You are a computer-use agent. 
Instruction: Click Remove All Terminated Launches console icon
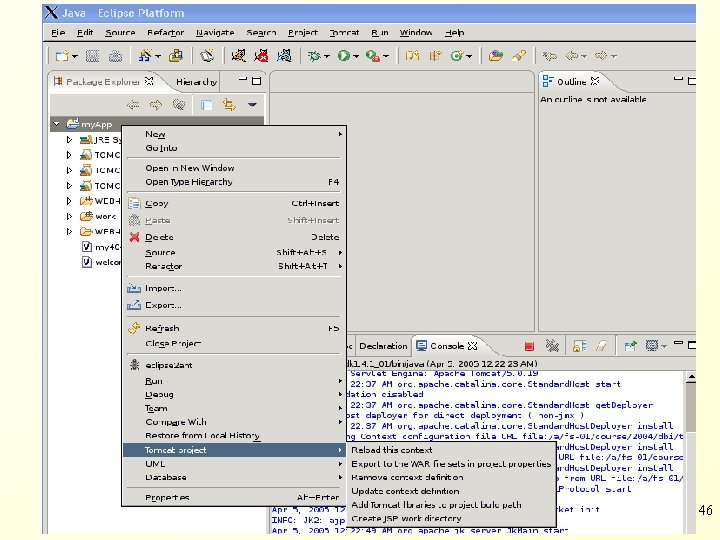[552, 346]
